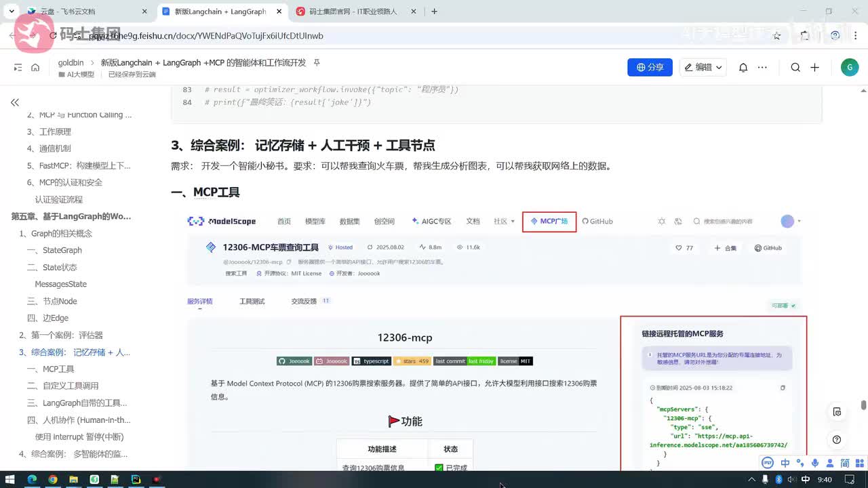Click the iFLY input method logo
868x488 pixels.
(x=768, y=463)
